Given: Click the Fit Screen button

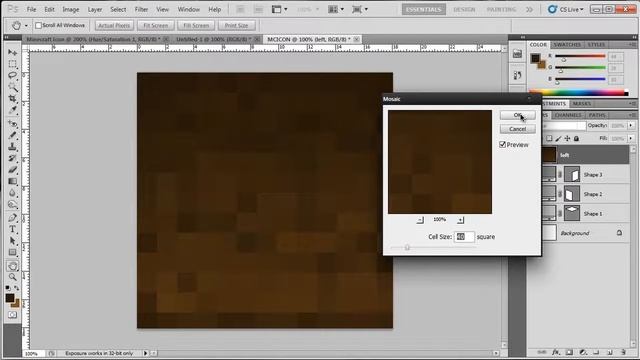Looking at the screenshot, I should click(x=156, y=25).
